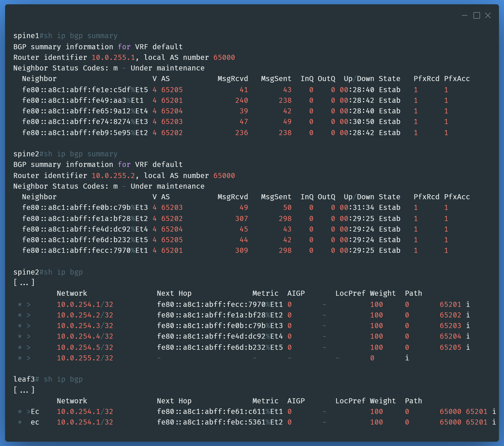Close the terminal window

[x=488, y=16]
